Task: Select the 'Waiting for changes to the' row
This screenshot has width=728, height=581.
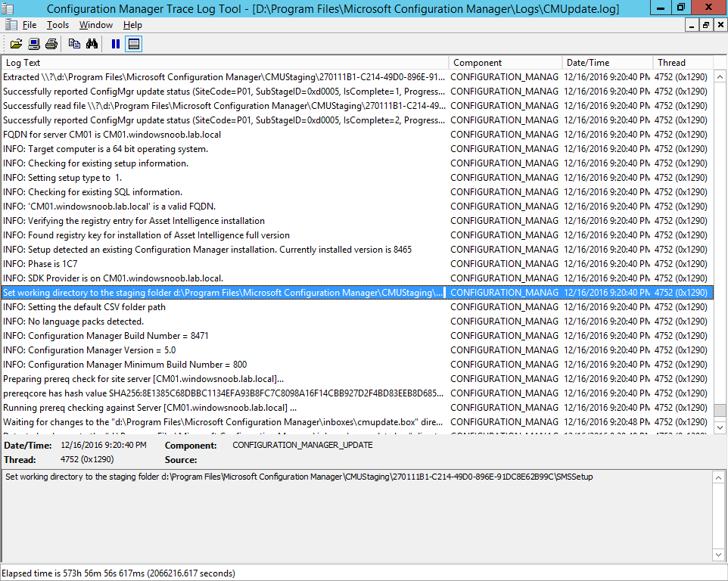Action: 357,422
